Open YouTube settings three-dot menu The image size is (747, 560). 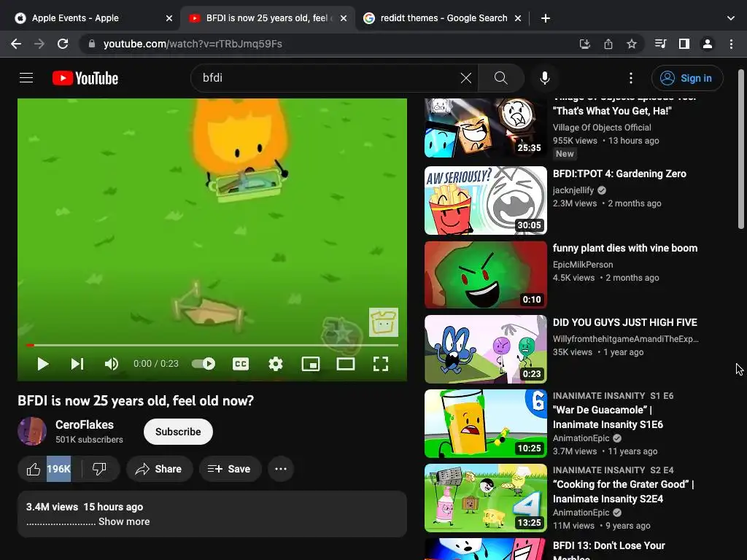click(x=631, y=78)
